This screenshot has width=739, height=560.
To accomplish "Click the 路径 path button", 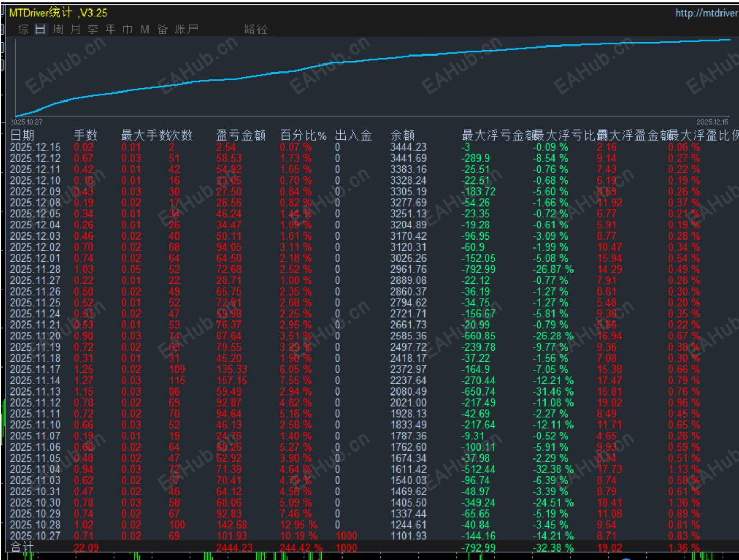I will point(256,29).
